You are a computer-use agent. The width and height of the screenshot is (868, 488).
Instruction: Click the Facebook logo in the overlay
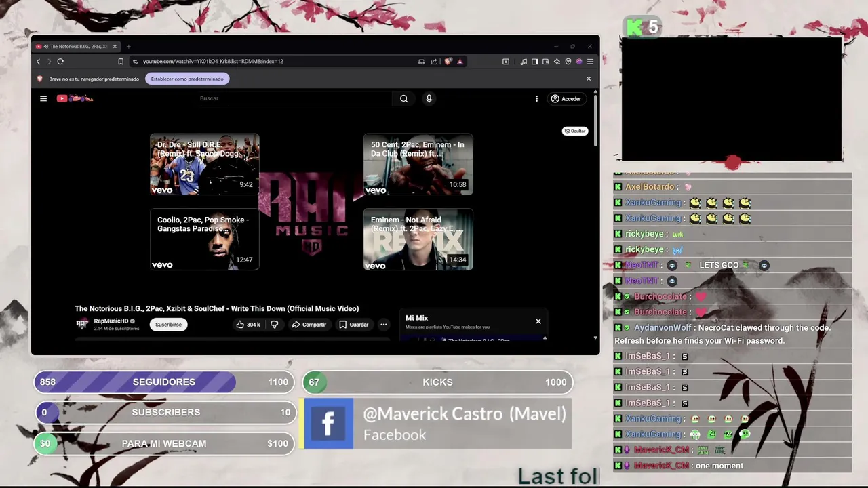click(x=329, y=424)
